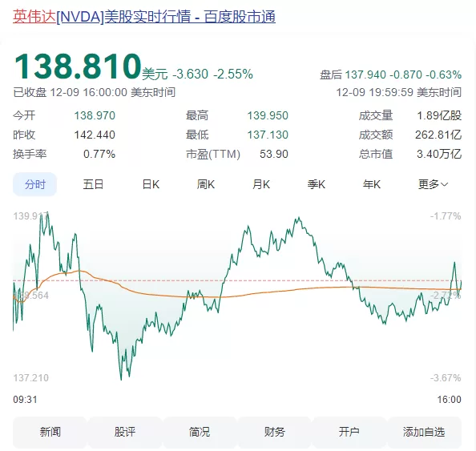Viewport: 476px width, 451px height.
Task: Open the 简况 button
Action: 200,432
